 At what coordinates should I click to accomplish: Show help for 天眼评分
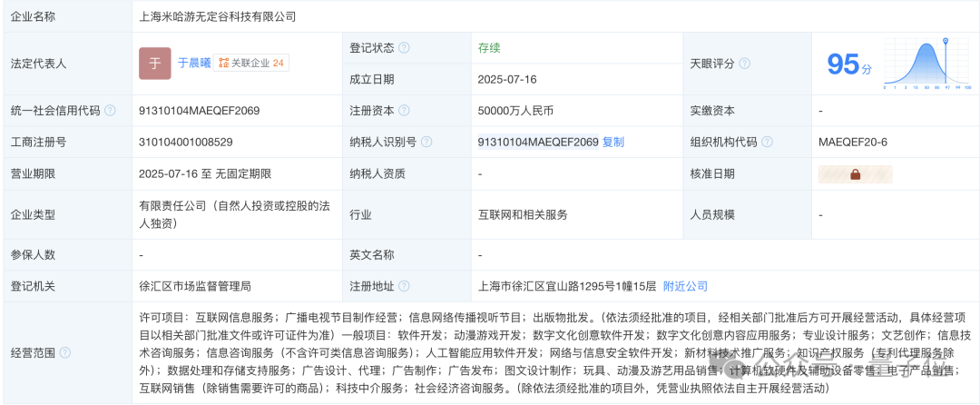pyautogui.click(x=744, y=64)
